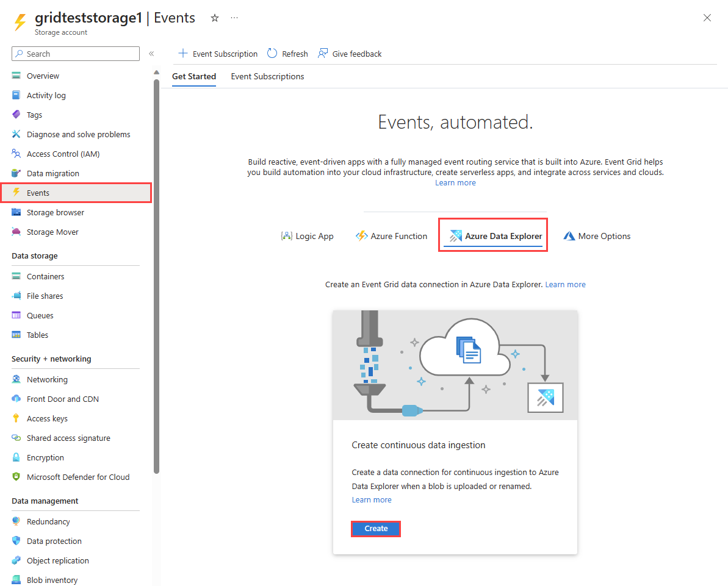Open Tables under Data storage
This screenshot has height=586, width=728.
(x=37, y=335)
